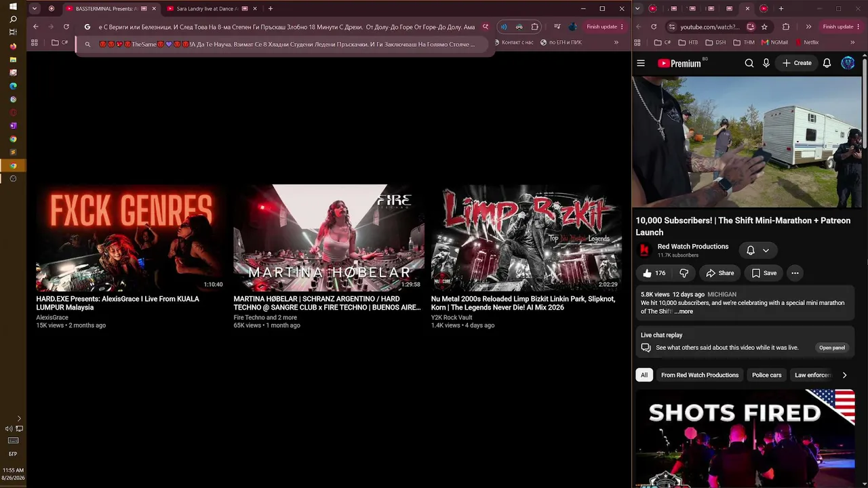868x488 pixels.
Task: Open a new tab in the right Chrome window
Action: [781, 9]
